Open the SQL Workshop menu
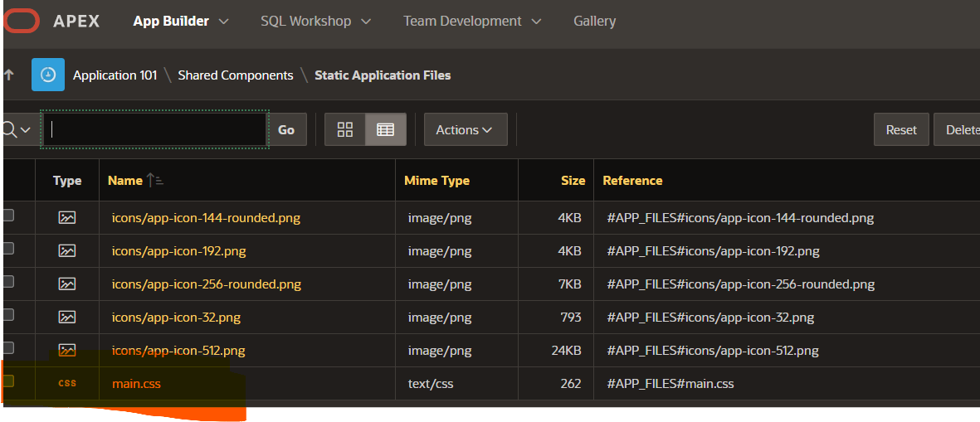980x422 pixels. (x=315, y=22)
